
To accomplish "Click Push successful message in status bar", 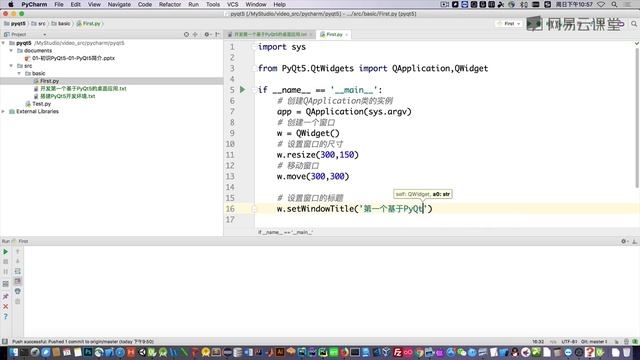I will click(83, 341).
